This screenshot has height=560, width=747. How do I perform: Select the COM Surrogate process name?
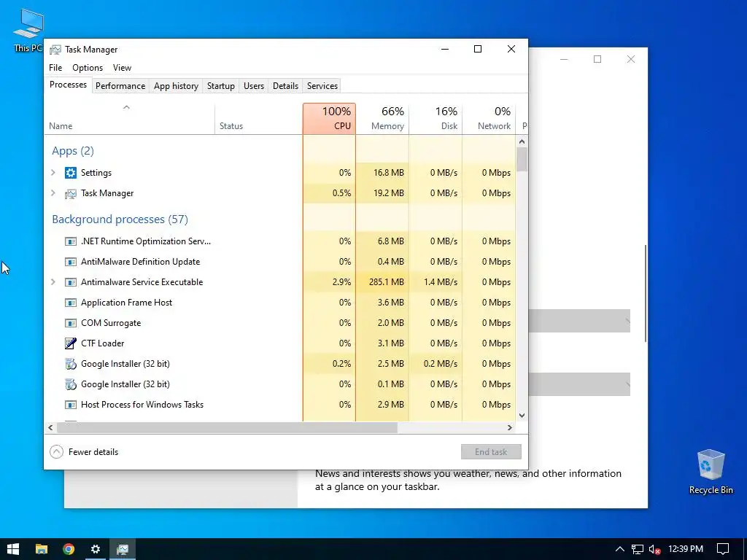111,323
